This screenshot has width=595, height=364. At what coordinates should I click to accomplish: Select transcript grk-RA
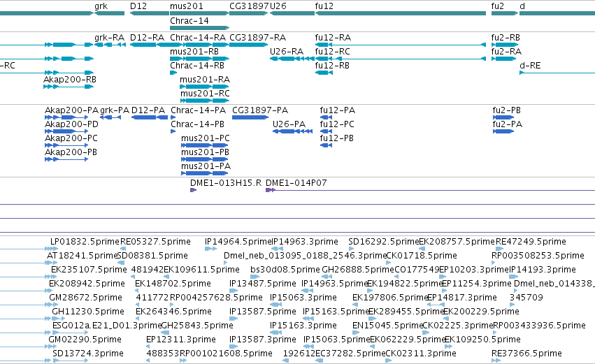point(109,38)
